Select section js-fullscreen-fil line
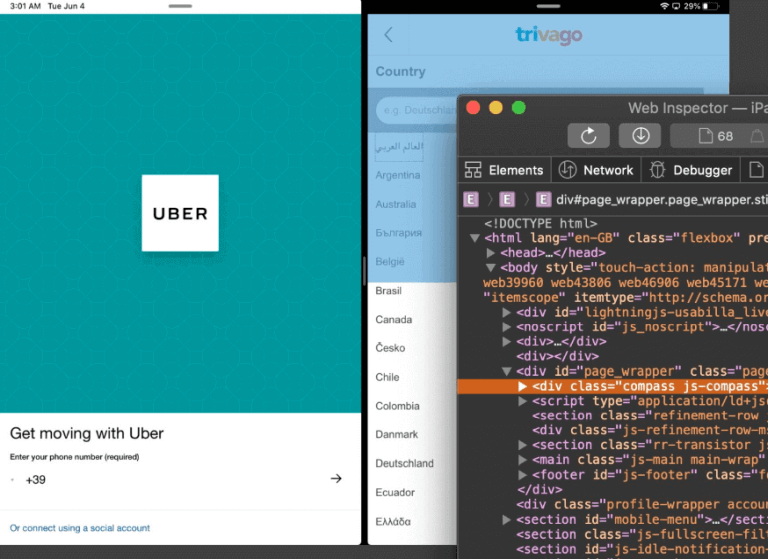The height and width of the screenshot is (559, 768). pyautogui.click(x=642, y=534)
